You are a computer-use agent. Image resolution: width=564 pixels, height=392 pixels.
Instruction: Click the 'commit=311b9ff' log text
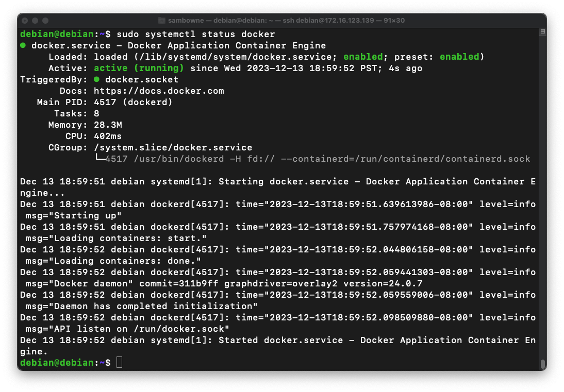[179, 283]
